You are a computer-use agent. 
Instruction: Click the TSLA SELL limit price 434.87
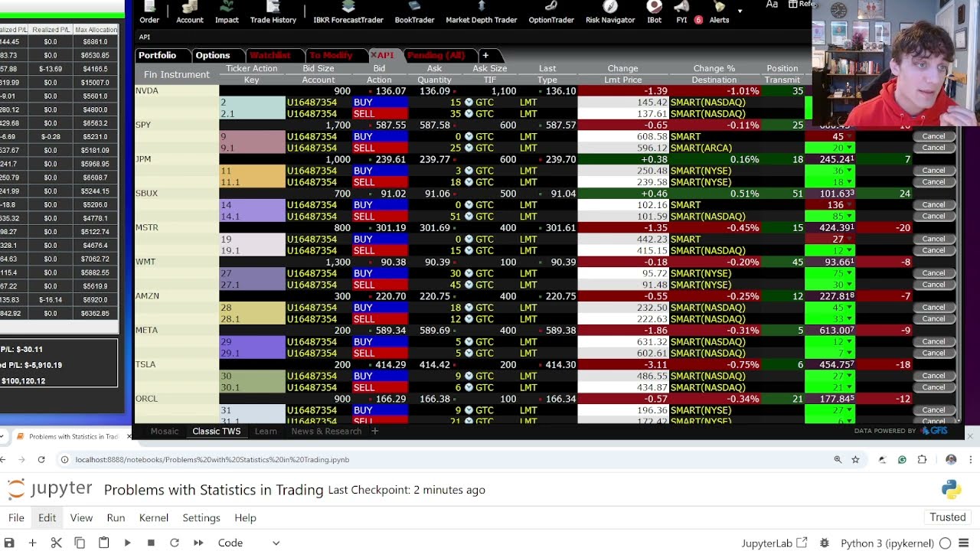(622, 387)
